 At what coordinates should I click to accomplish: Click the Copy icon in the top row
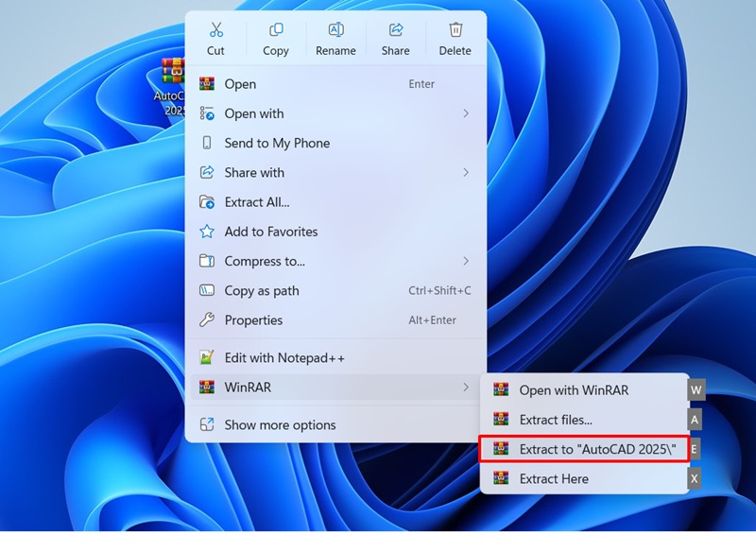[x=275, y=30]
